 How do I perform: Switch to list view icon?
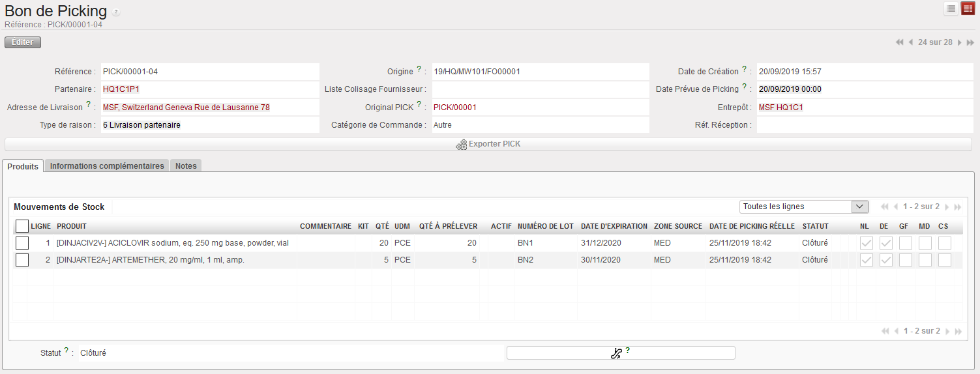[x=951, y=8]
